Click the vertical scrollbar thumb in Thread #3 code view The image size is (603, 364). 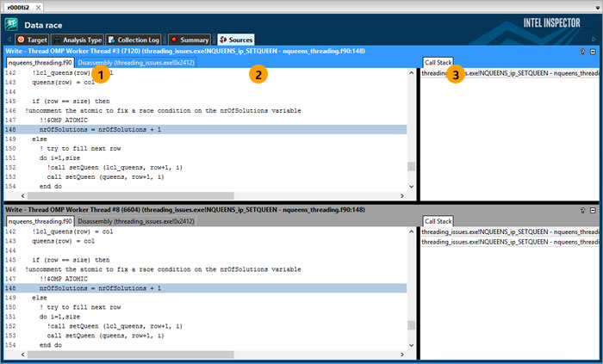pyautogui.click(x=411, y=166)
